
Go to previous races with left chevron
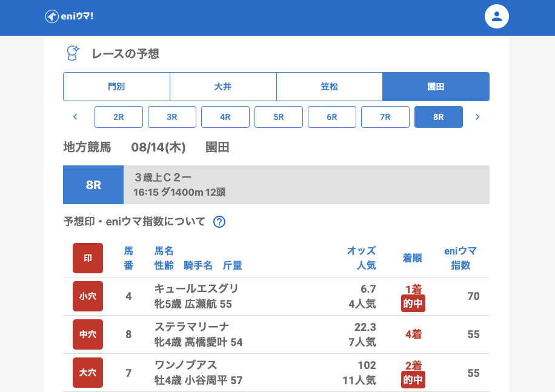tap(75, 117)
